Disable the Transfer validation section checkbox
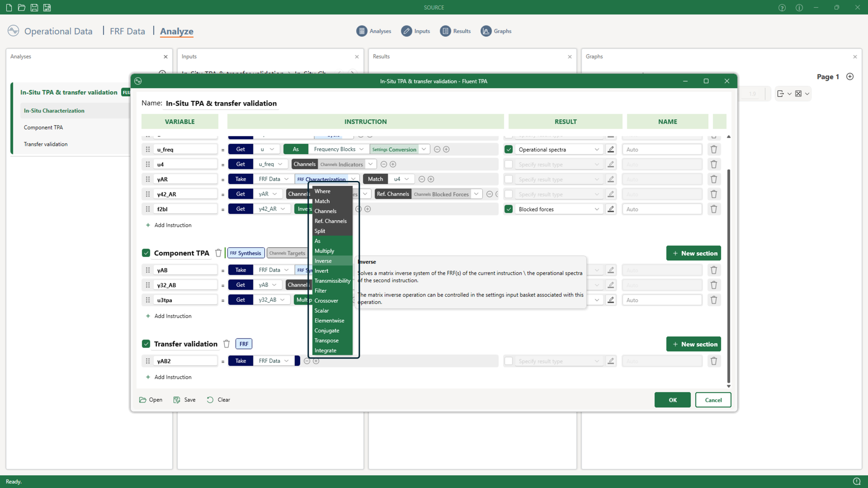868x488 pixels. [146, 344]
